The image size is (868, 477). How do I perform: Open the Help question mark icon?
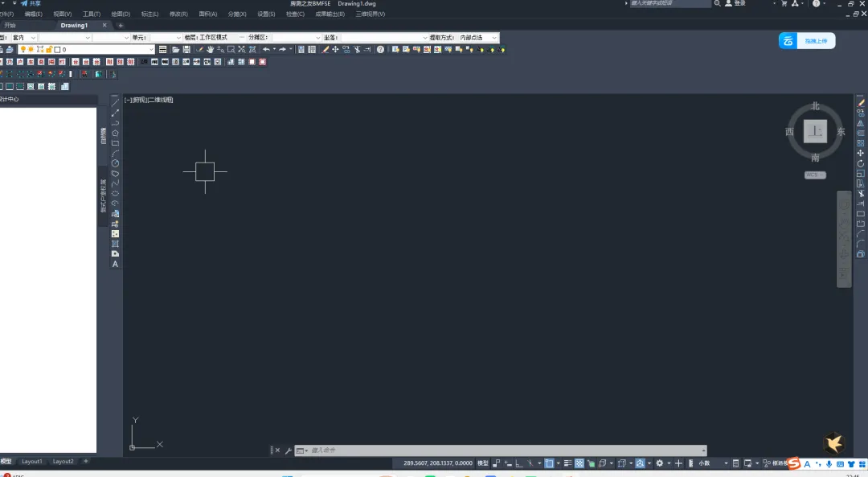click(x=380, y=50)
